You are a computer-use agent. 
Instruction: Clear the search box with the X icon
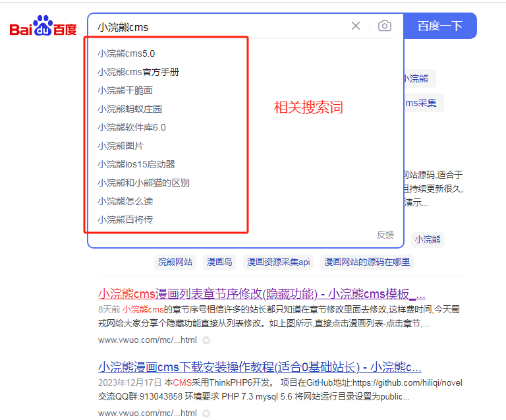(x=356, y=26)
